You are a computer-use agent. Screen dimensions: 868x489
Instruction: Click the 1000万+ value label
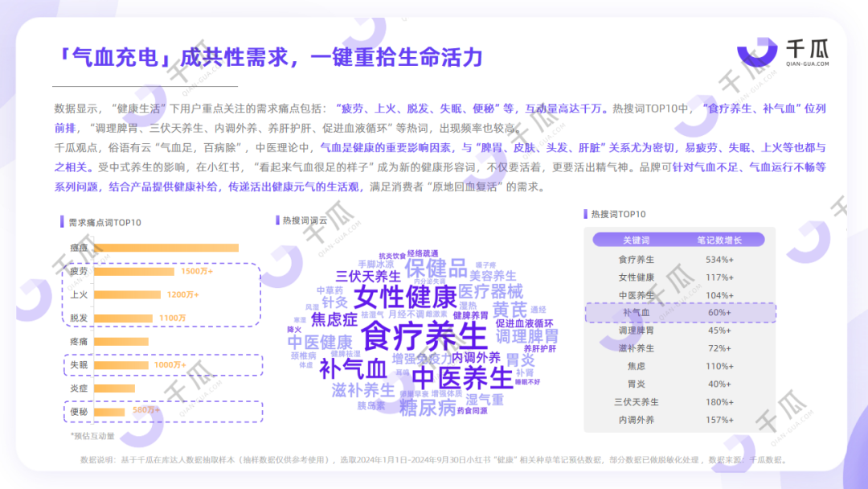point(170,365)
